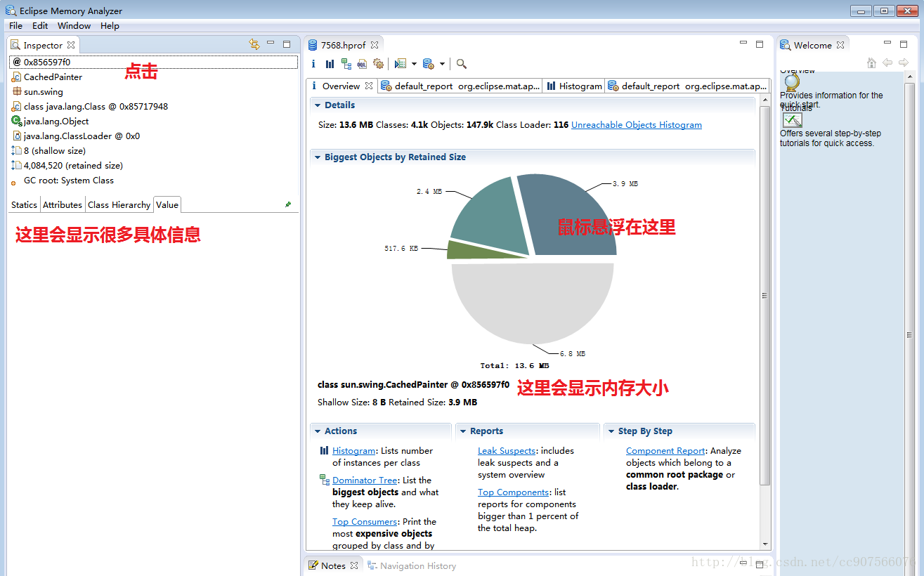Open the Help menu
Screen dimensions: 924x576
(110, 25)
